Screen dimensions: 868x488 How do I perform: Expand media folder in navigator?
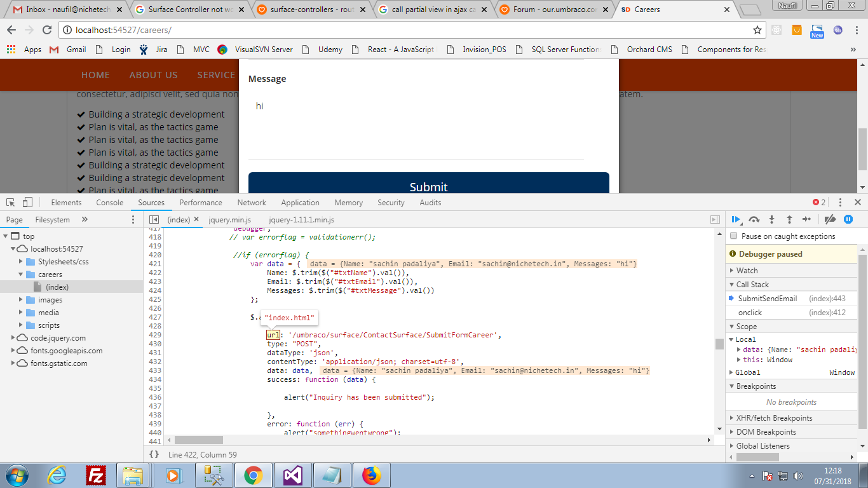(x=21, y=313)
